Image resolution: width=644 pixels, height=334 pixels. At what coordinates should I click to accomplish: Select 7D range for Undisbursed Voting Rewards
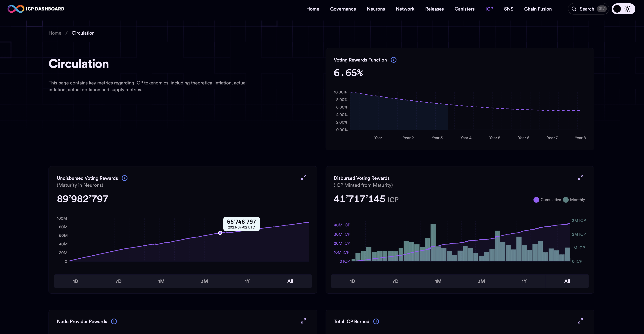click(x=118, y=281)
